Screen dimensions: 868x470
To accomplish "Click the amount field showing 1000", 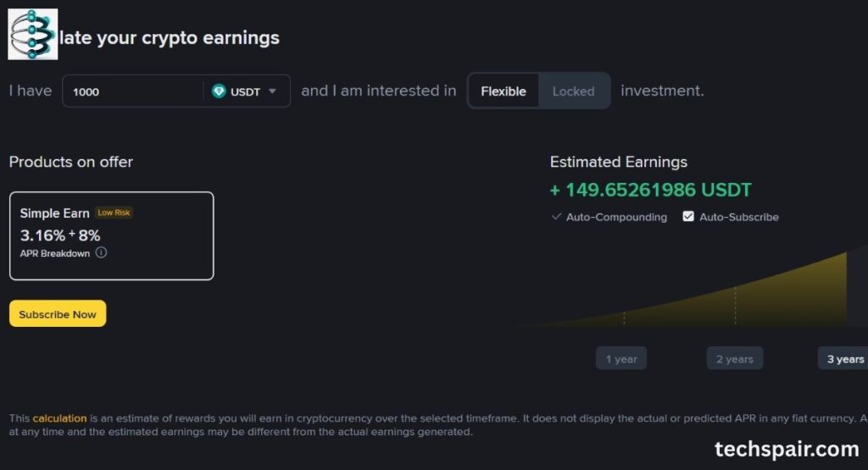I will click(136, 91).
